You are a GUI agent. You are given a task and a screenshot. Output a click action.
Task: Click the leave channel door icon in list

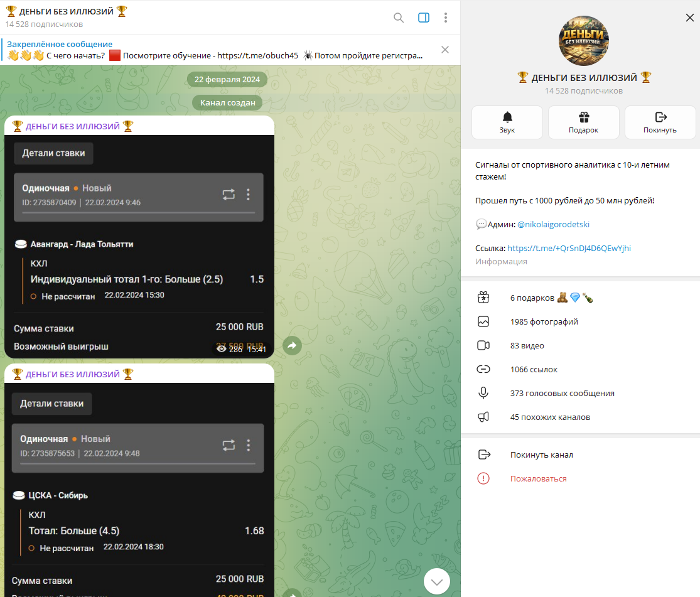pos(484,454)
